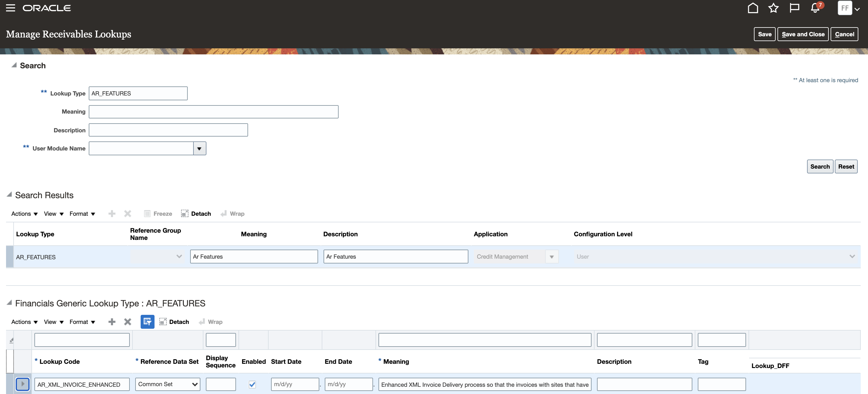Viewport: 868px width, 394px height.
Task: Open Search Results Actions menu
Action: pos(24,214)
